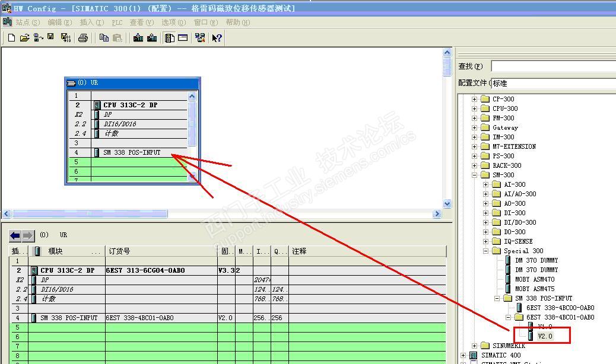Click the Configure Network icon
This screenshot has height=364, width=616.
(200, 38)
